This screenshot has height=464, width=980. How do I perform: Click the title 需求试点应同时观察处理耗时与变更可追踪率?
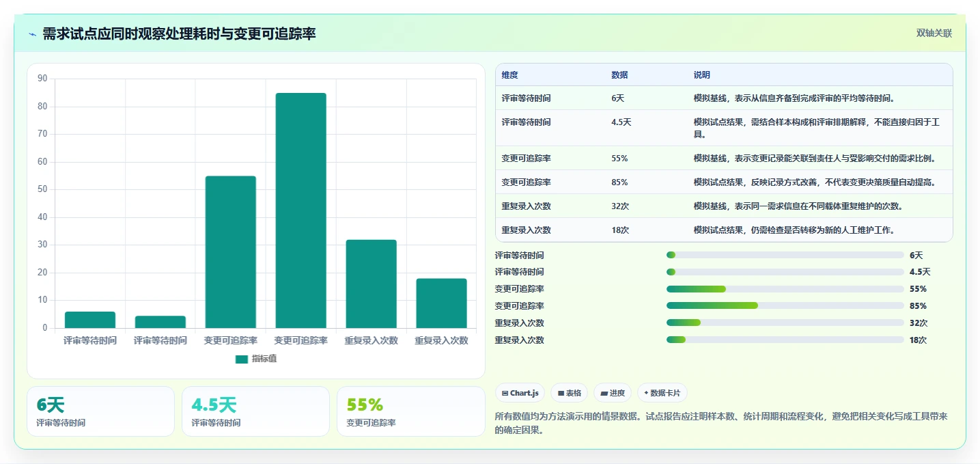point(179,34)
